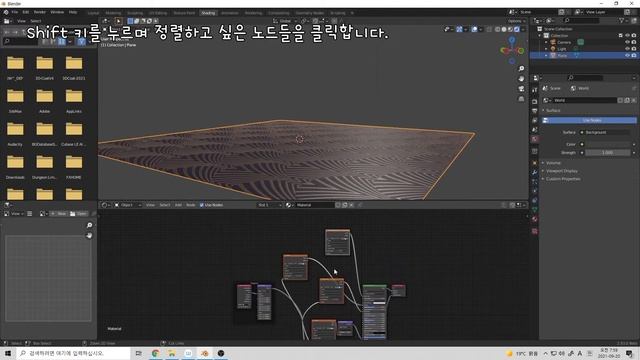
Task: Open the Material properties tab icon
Action: click(x=535, y=219)
